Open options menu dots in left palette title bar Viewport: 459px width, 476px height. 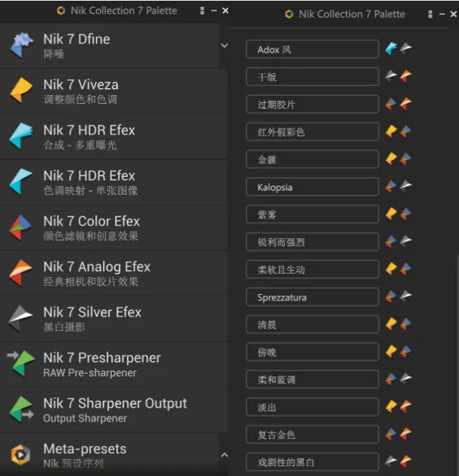point(202,11)
